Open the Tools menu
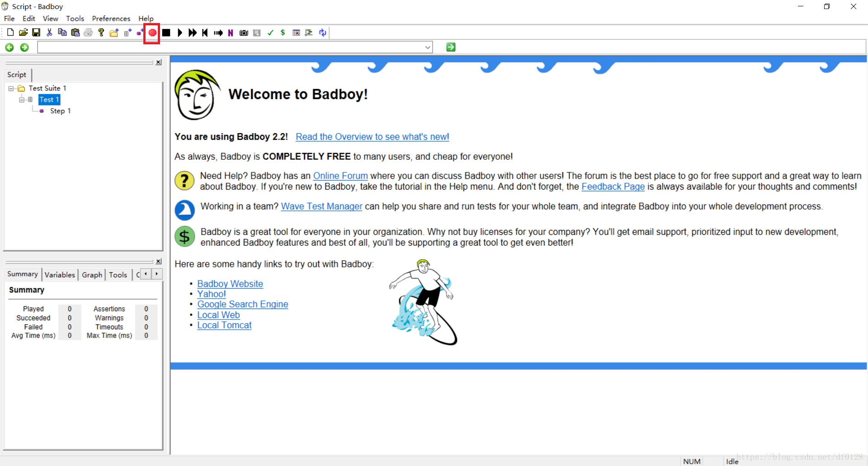868x466 pixels. pos(75,19)
